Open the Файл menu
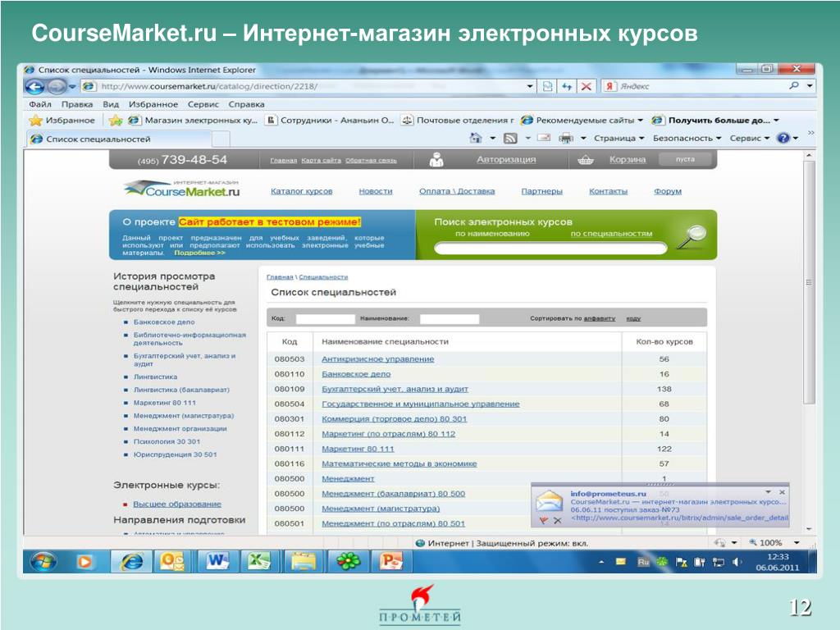This screenshot has width=840, height=630. 40,104
